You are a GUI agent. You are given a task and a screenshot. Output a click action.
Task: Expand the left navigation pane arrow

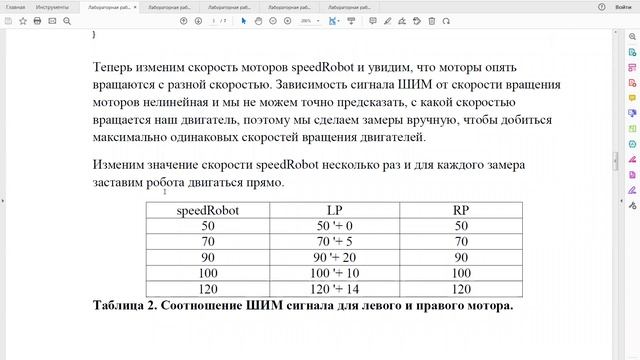coord(3,200)
